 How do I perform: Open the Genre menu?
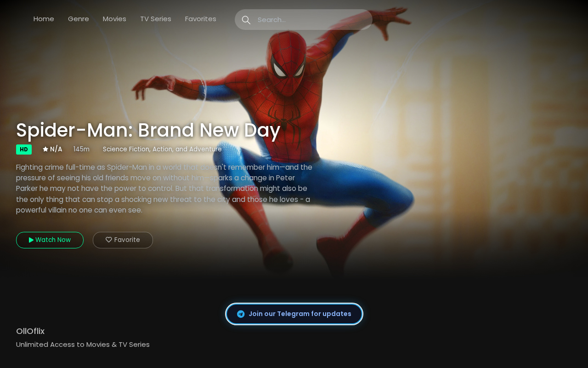tap(79, 19)
